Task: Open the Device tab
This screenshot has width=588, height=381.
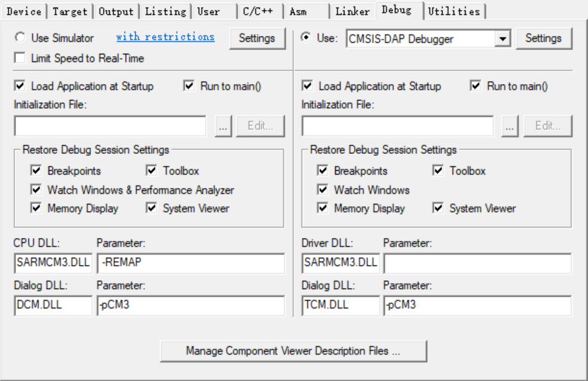Action: click(24, 12)
